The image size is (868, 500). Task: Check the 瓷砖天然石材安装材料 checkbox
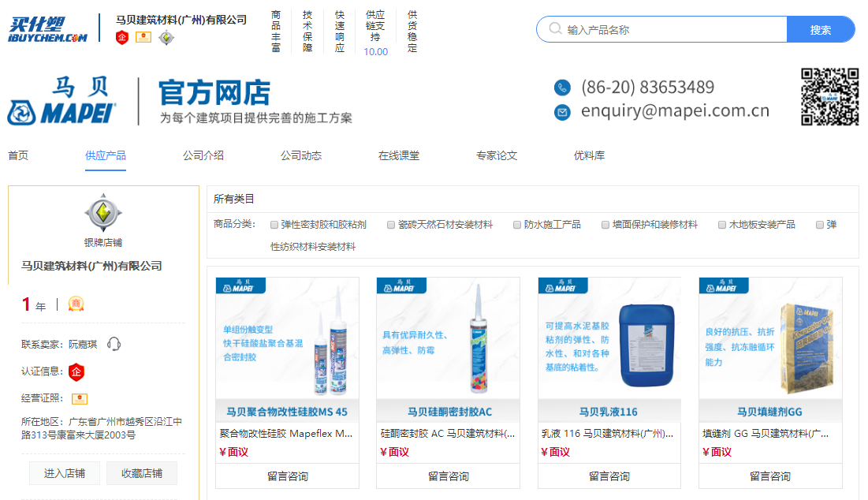[391, 225]
